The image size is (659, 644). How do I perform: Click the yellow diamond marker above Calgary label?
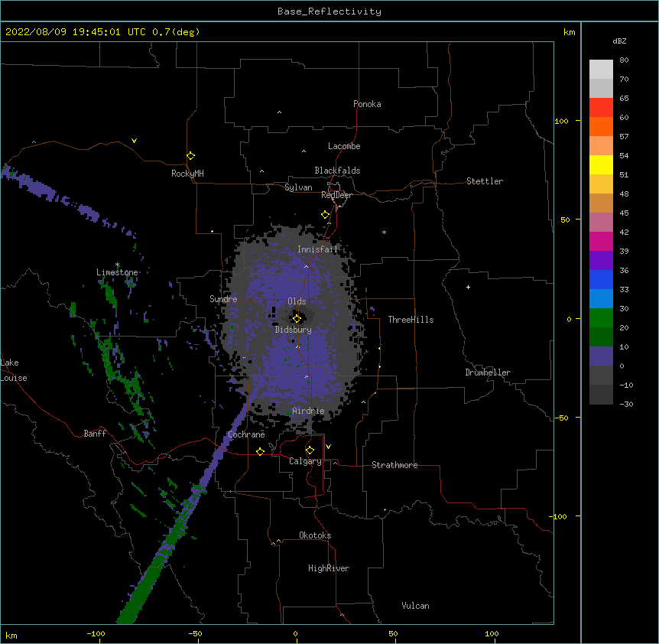310,450
